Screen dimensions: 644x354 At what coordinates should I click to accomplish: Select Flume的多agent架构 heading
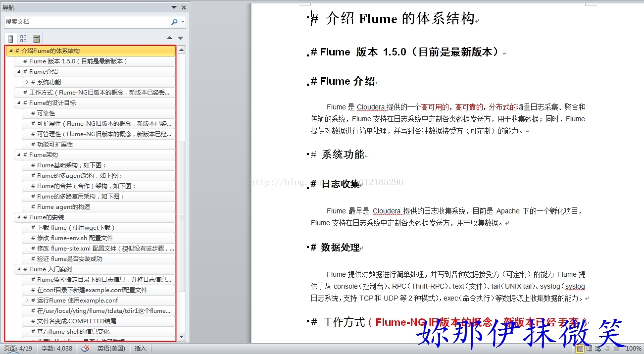pyautogui.click(x=99, y=176)
